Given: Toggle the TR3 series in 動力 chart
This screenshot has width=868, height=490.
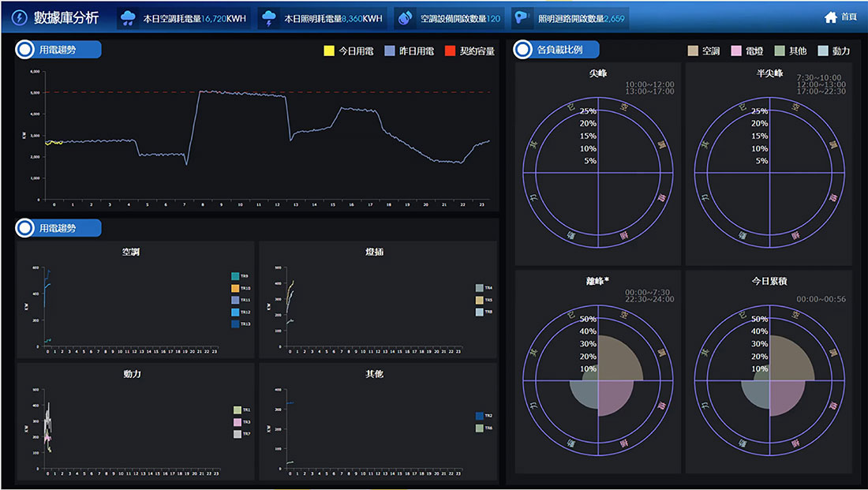Looking at the screenshot, I should pos(236,422).
